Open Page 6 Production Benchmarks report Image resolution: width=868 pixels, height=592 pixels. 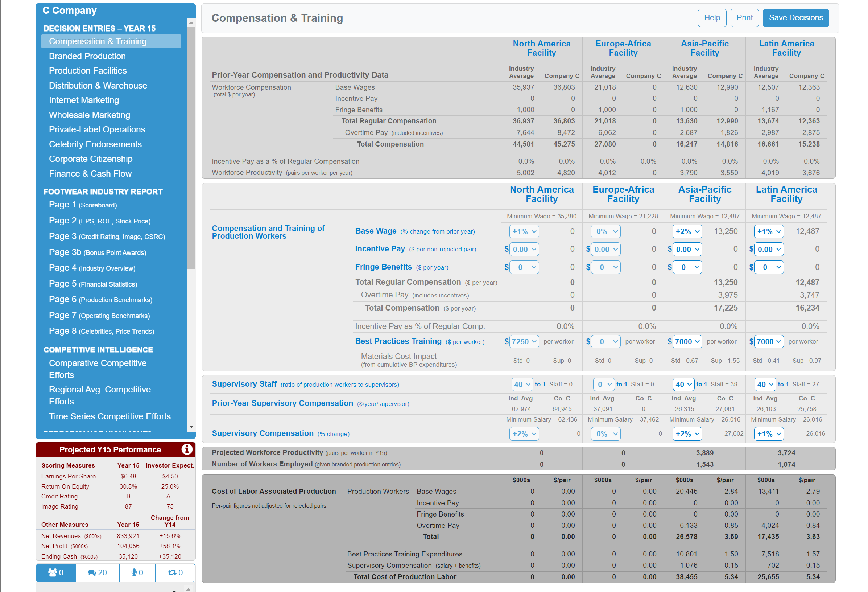pyautogui.click(x=100, y=300)
